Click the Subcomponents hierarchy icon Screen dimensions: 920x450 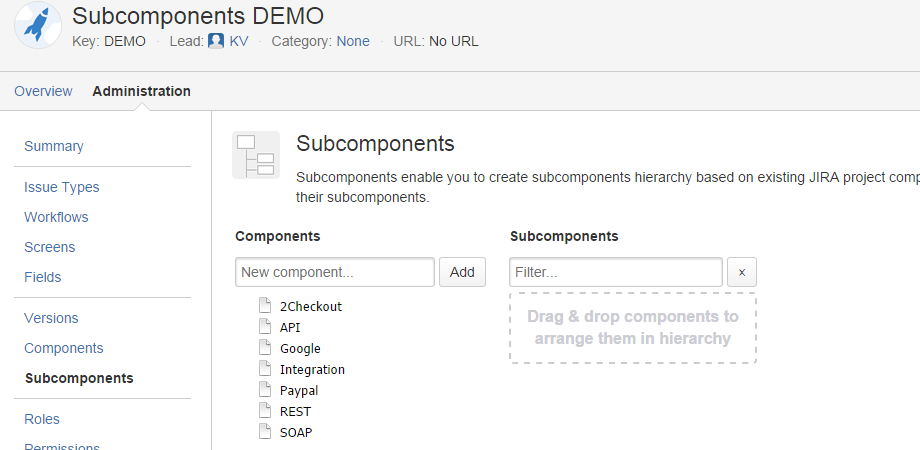point(256,155)
